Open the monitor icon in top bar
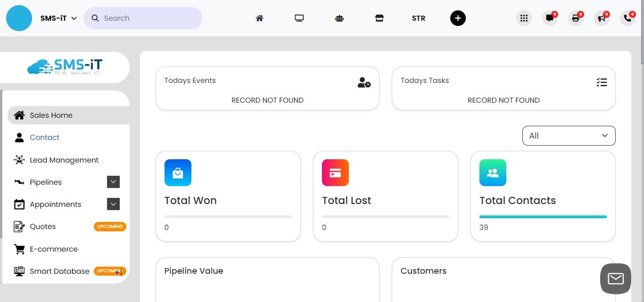 point(299,18)
